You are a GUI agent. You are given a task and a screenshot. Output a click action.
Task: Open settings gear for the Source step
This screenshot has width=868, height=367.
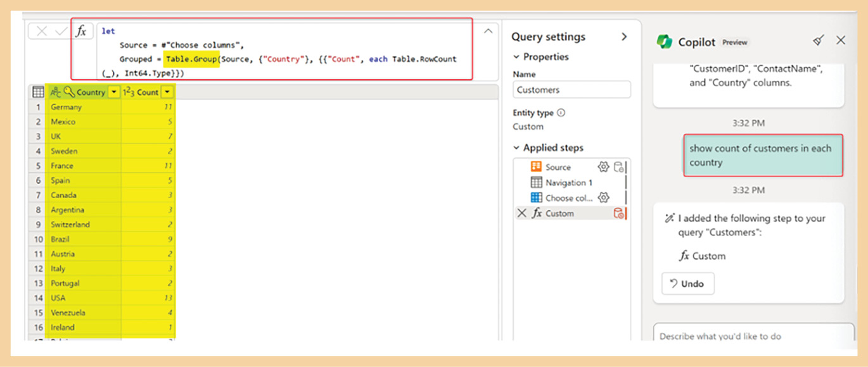[x=603, y=167]
